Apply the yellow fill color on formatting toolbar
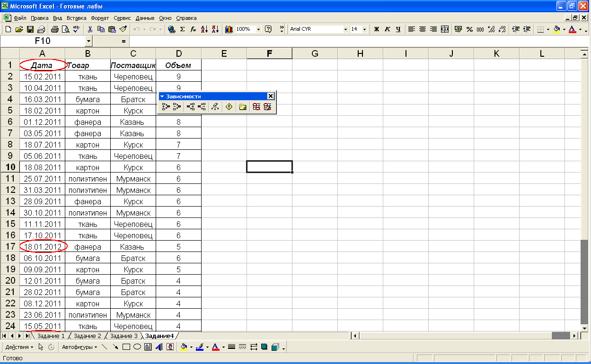The width and height of the screenshot is (591, 364). [557, 29]
